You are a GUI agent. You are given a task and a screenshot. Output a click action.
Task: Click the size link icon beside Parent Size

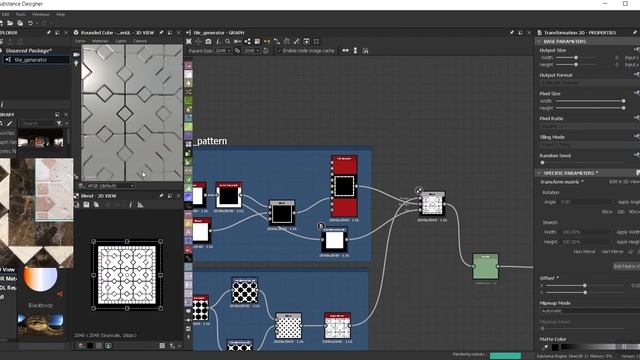pyautogui.click(x=237, y=51)
